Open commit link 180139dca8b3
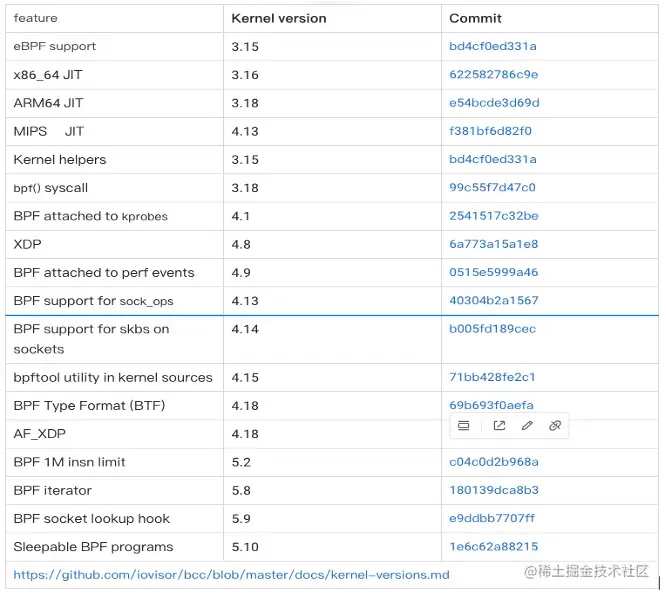The image size is (666, 596). 494,490
